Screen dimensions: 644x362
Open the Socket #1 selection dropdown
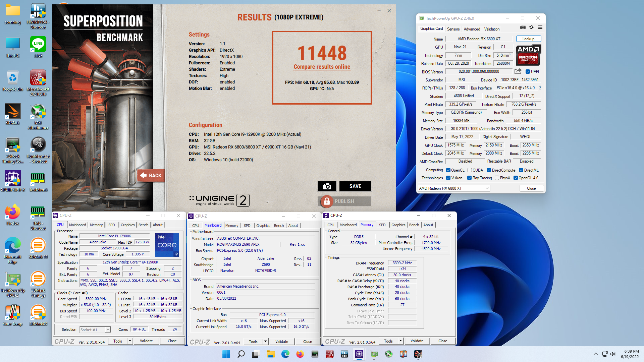pos(95,330)
